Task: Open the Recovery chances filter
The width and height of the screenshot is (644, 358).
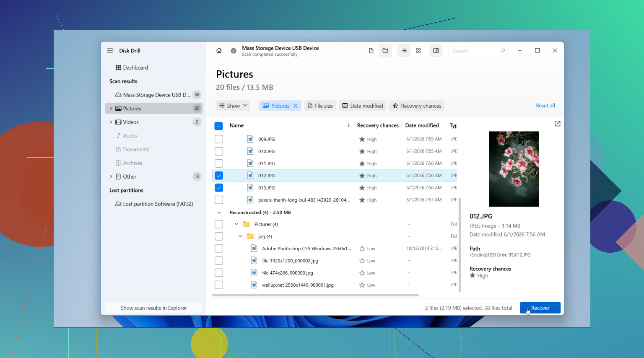Action: pyautogui.click(x=417, y=106)
